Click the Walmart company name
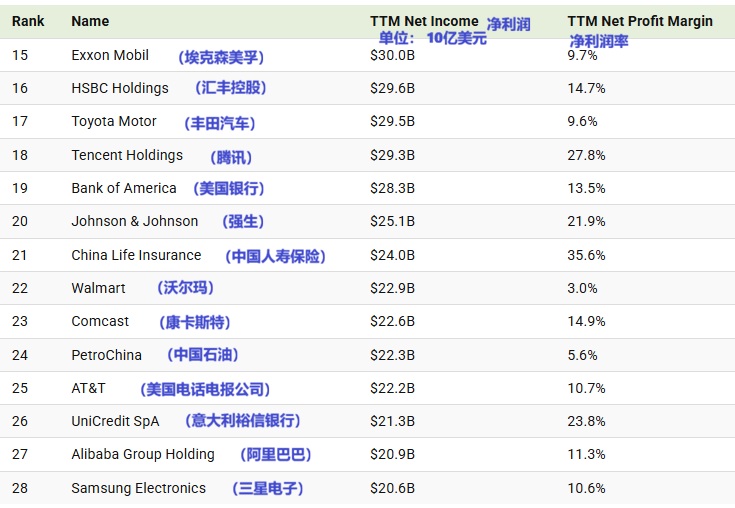This screenshot has height=508, width=735. click(x=98, y=288)
